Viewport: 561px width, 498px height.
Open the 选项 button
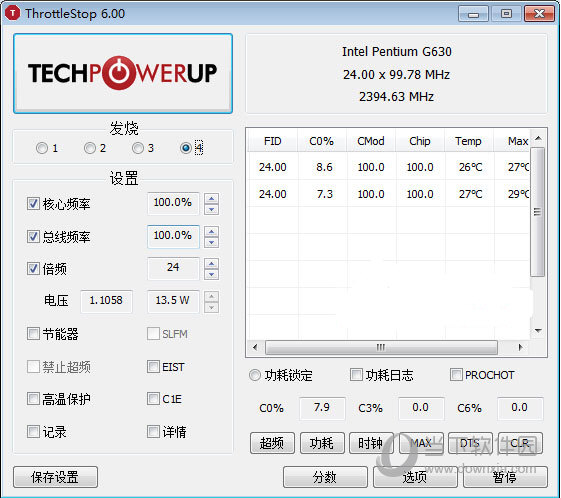coord(415,477)
